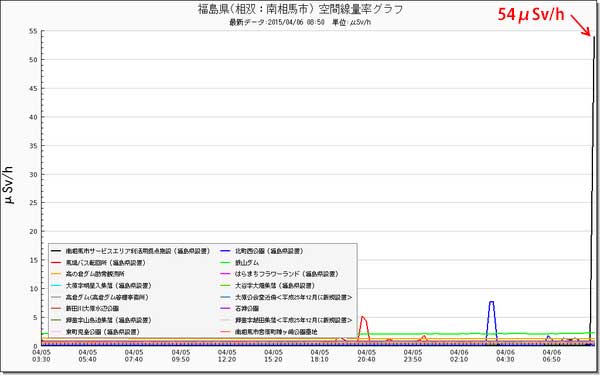Click the y-axis tick label 40
Screen dimensions: 600x375
coord(33,117)
